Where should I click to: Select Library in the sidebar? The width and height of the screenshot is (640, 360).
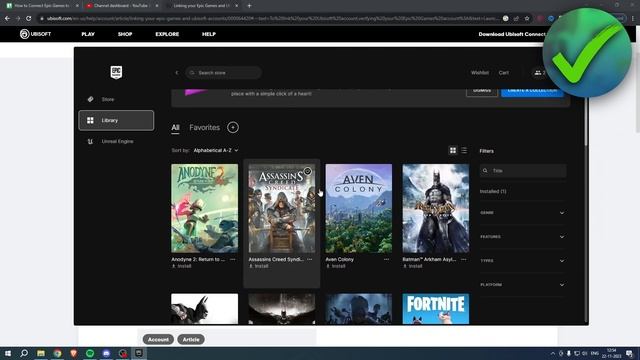click(116, 120)
